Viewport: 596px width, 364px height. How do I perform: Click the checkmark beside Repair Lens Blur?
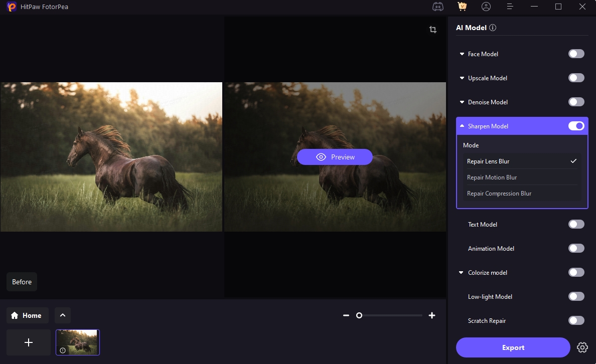[x=573, y=161]
